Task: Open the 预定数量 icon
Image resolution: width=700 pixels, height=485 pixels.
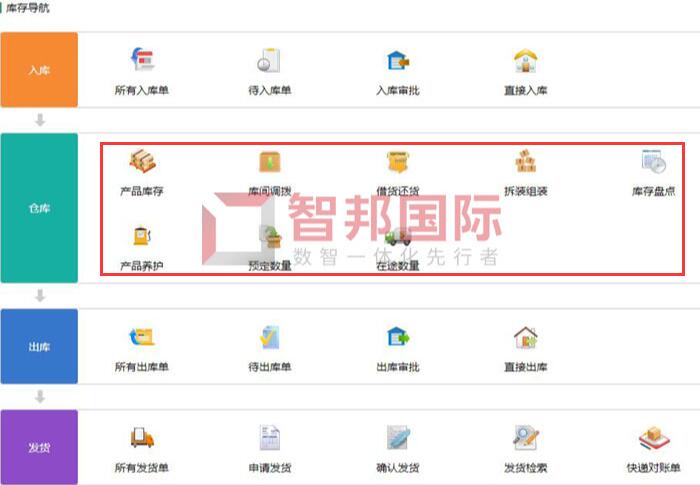Action: point(271,237)
